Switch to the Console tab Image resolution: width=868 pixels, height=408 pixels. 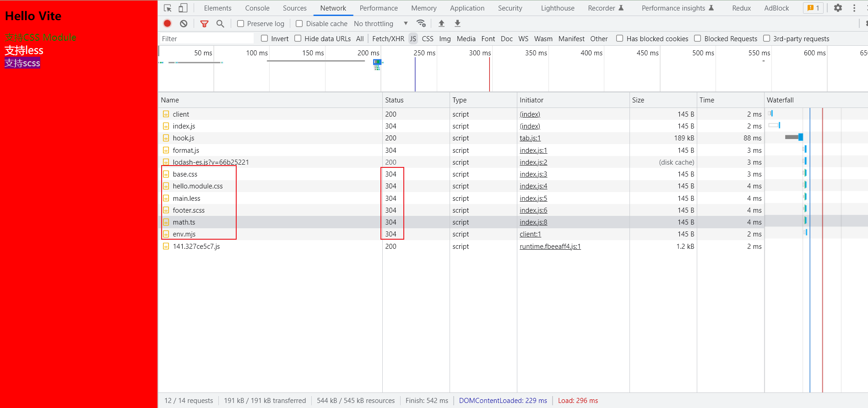(257, 8)
